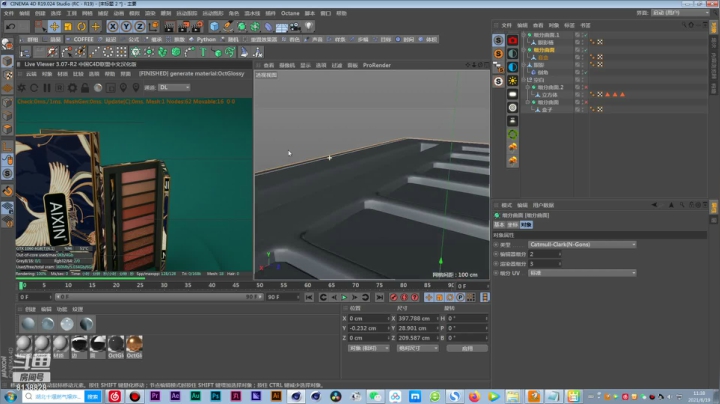The height and width of the screenshot is (404, 720).
Task: Select the orange OctGlossy material swatch
Action: [134, 344]
